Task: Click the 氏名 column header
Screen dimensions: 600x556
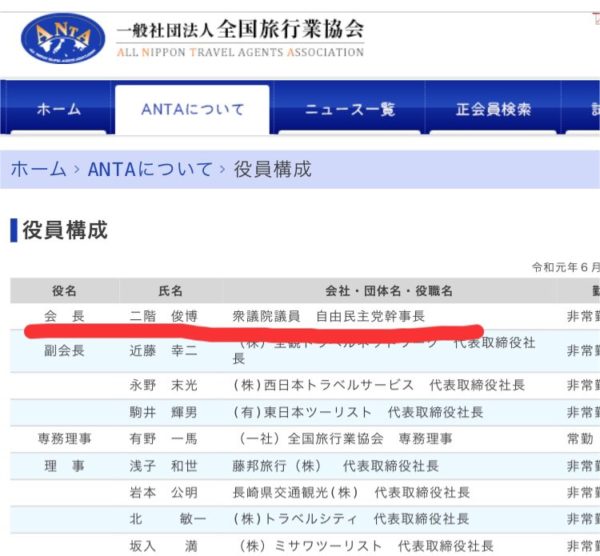Action: click(170, 291)
